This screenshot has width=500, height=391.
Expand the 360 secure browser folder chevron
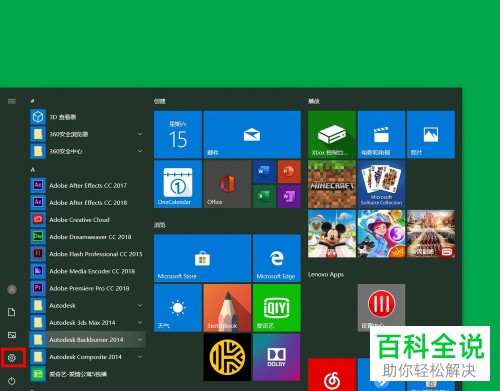coord(140,134)
